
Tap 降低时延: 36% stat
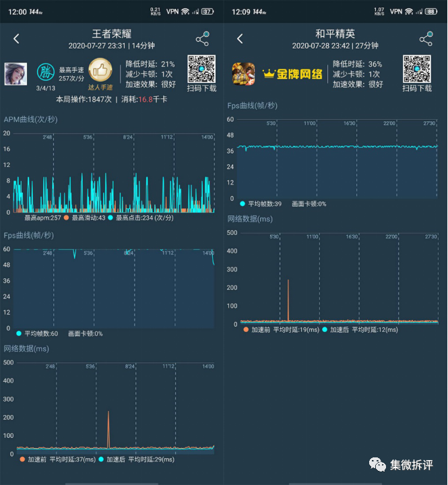click(357, 65)
